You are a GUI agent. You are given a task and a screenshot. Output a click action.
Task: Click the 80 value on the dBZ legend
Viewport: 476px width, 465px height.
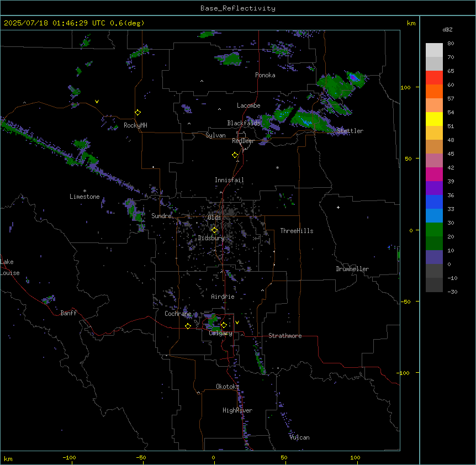(x=451, y=44)
